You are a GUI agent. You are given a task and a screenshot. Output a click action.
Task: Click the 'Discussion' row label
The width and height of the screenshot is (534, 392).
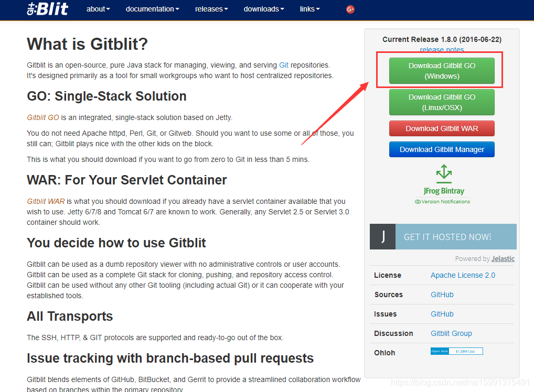click(393, 333)
